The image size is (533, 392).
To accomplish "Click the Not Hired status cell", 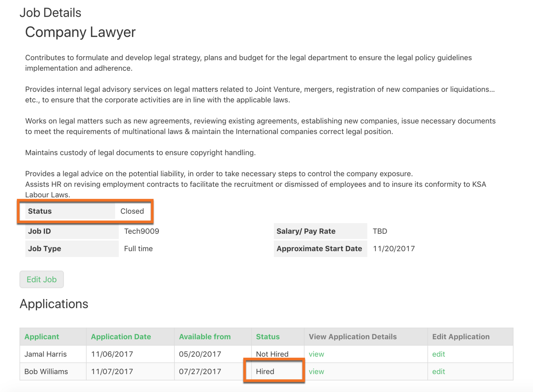I will (x=272, y=354).
